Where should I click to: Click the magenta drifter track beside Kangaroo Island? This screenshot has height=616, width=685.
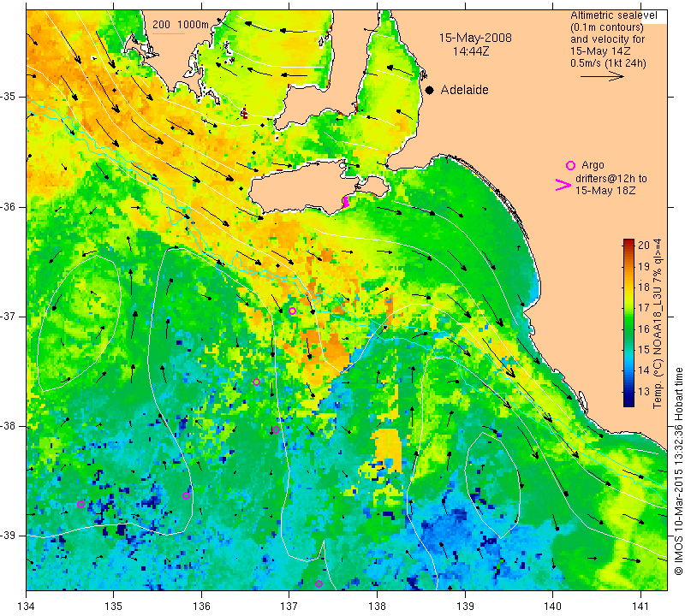tap(346, 202)
